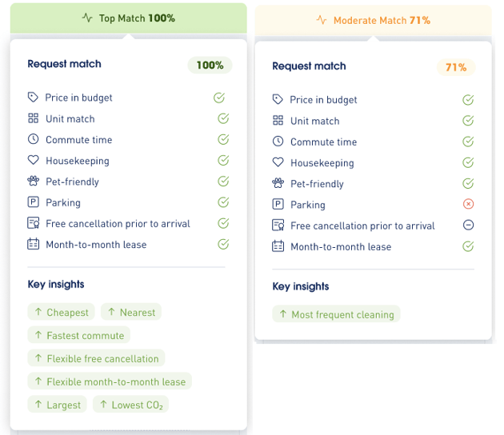Click the green check beside Price in budget, Top Match

click(x=219, y=98)
